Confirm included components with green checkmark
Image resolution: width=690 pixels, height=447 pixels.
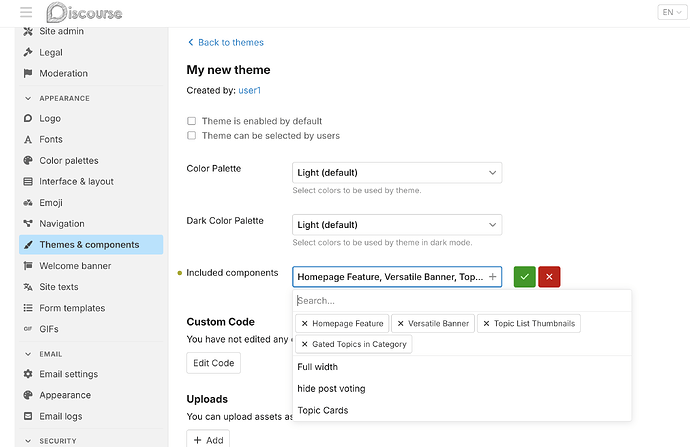[x=525, y=277]
